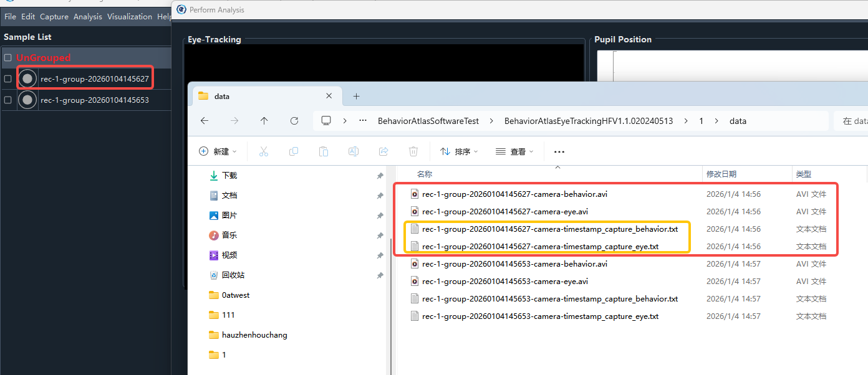
Task: Check the box for rec-1-group-20260104145653 sample
Action: [7, 100]
